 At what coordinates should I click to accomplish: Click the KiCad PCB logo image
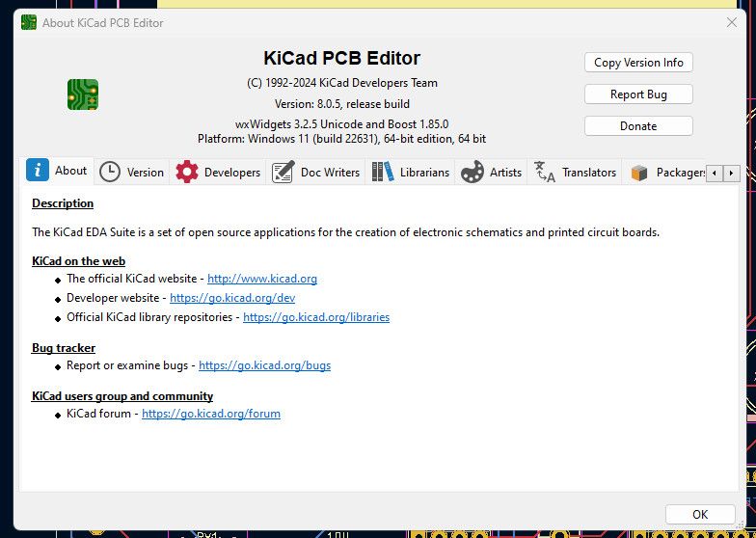coord(83,94)
